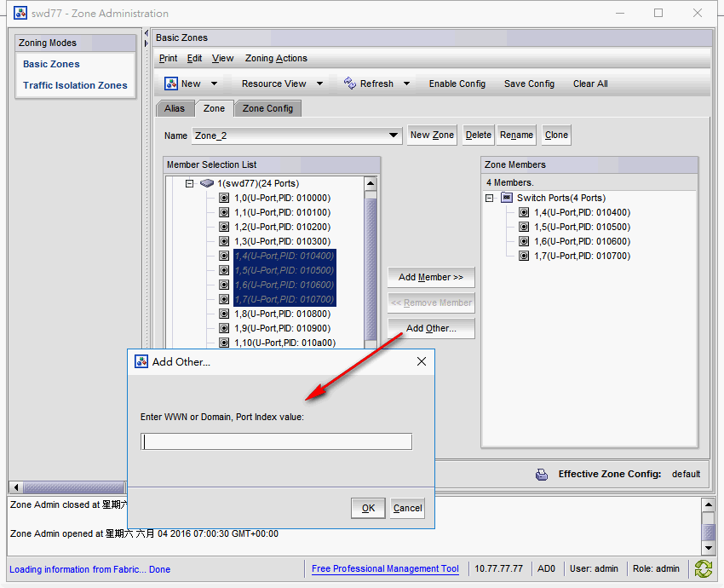Collapse the Switch Ports(4 Ports) node
Screen dimensions: 724x588
490,198
